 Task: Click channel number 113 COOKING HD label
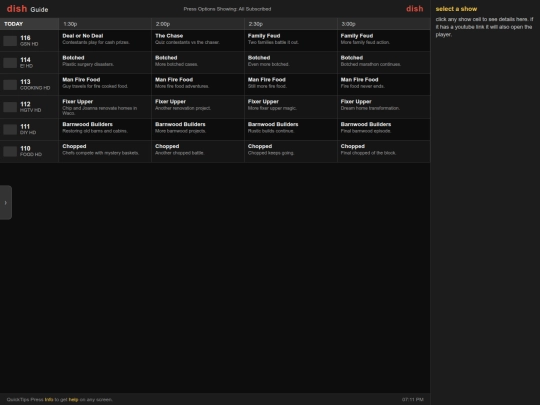pos(35,85)
